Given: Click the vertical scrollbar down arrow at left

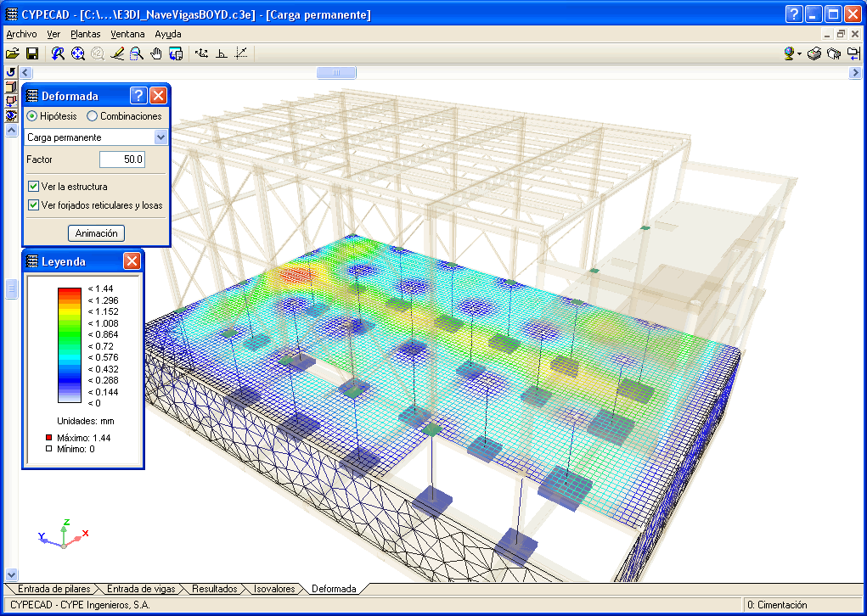Looking at the screenshot, I should pyautogui.click(x=11, y=574).
